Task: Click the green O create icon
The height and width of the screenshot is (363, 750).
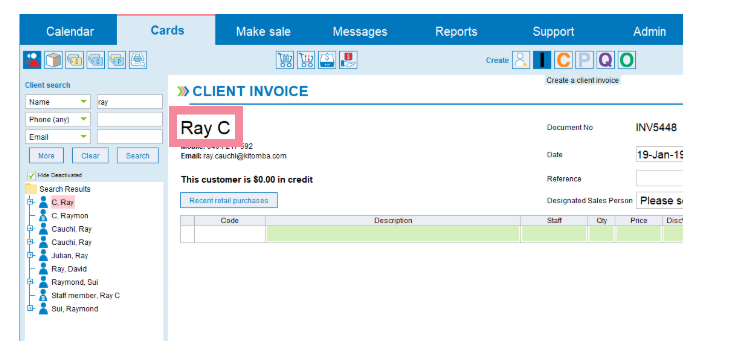Action: (x=627, y=60)
